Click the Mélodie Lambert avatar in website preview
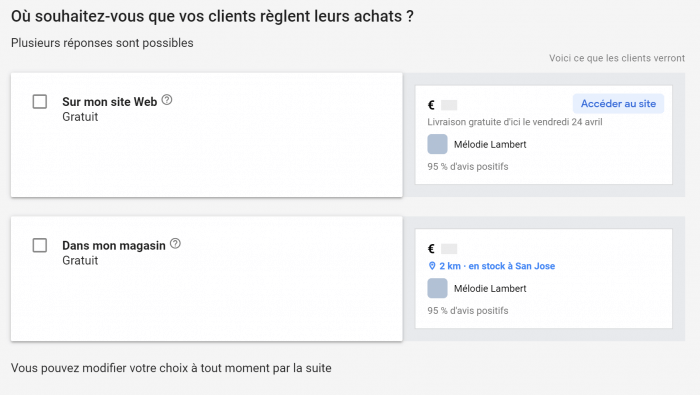 click(x=438, y=144)
